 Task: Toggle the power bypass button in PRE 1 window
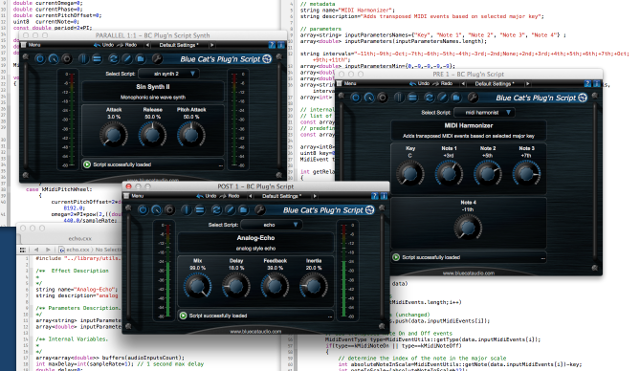(356, 98)
